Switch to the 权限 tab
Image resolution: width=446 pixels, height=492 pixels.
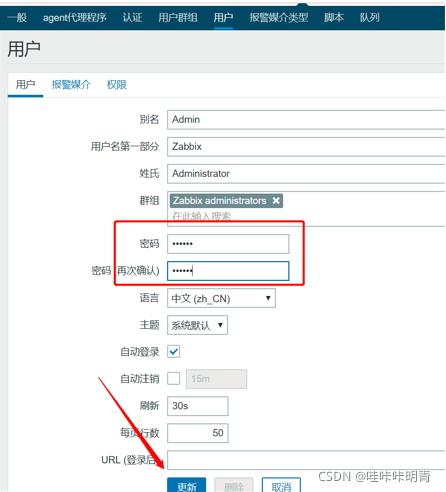point(117,85)
